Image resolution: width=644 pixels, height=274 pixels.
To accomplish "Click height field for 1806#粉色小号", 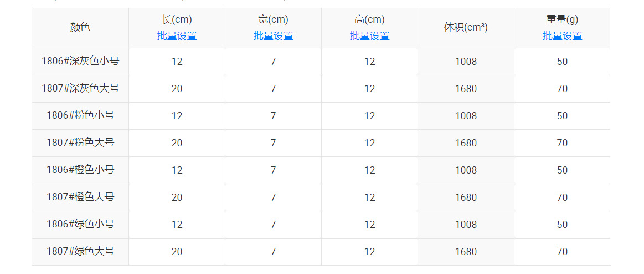I will (369, 116).
